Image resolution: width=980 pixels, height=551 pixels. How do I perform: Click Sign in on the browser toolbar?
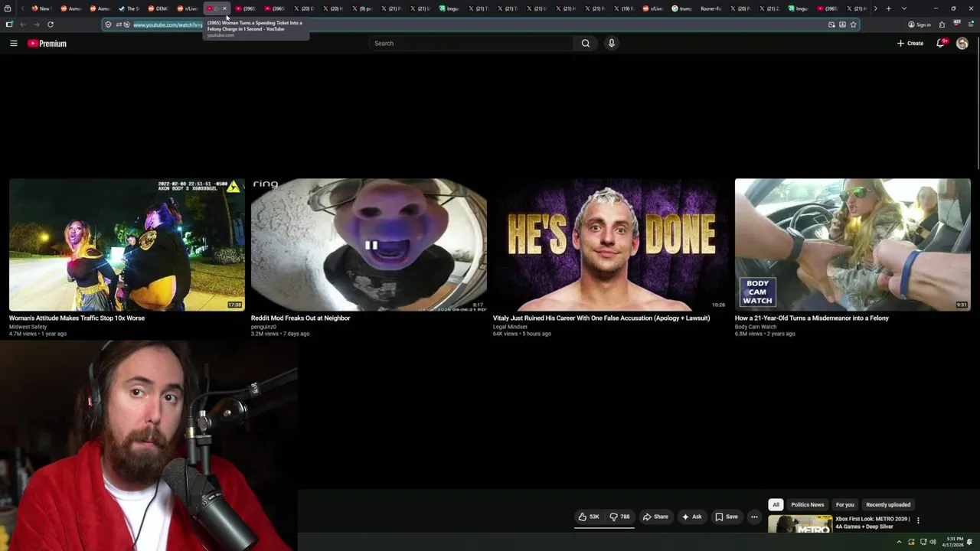919,24
